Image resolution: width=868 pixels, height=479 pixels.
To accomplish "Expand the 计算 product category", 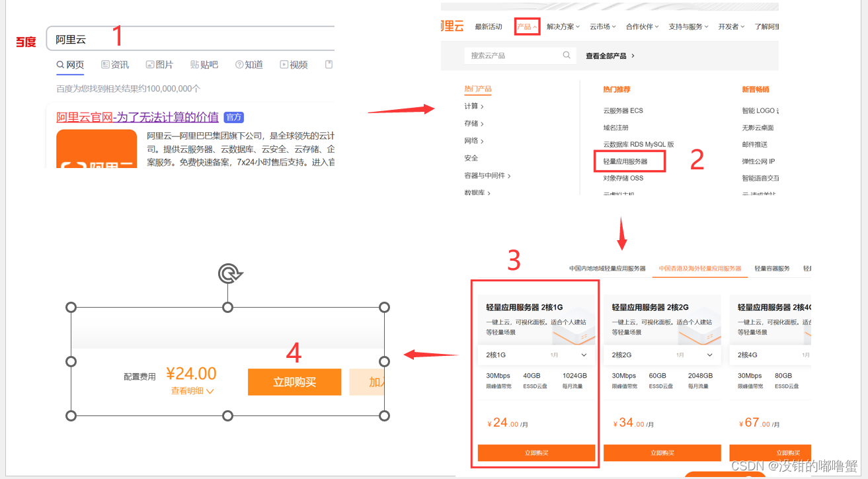I will click(474, 107).
